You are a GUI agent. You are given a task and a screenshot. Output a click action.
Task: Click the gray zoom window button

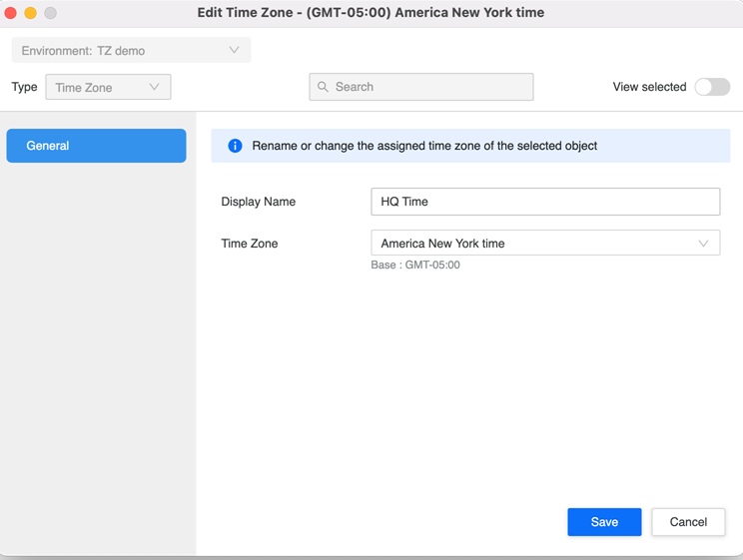(50, 13)
